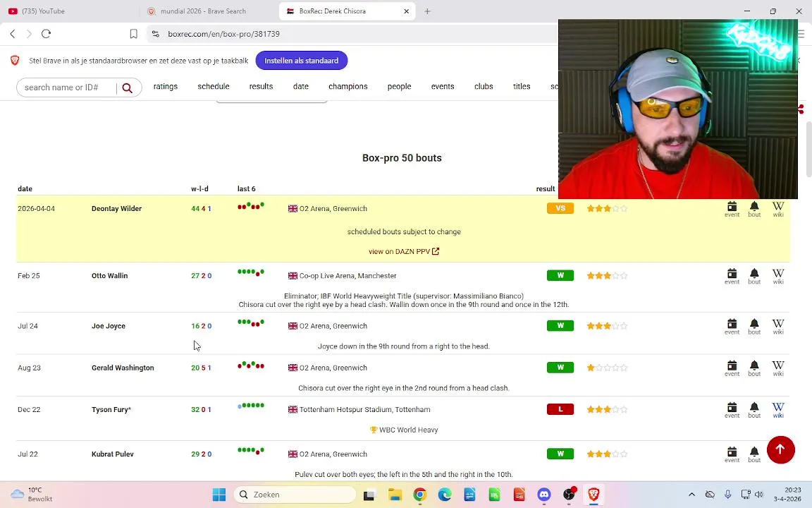
Task: Open the schedule menu
Action: pos(214,87)
